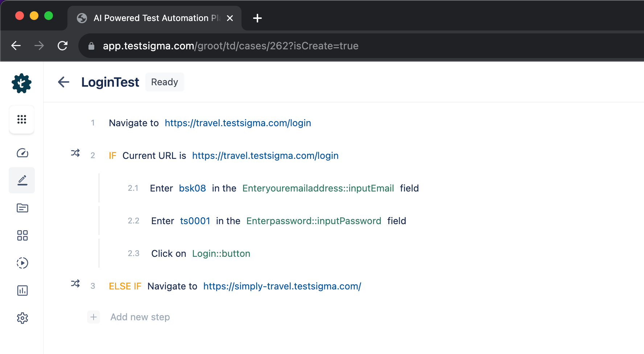The image size is (644, 354).
Task: Click Enterpassword::inputPassword element
Action: (x=314, y=221)
